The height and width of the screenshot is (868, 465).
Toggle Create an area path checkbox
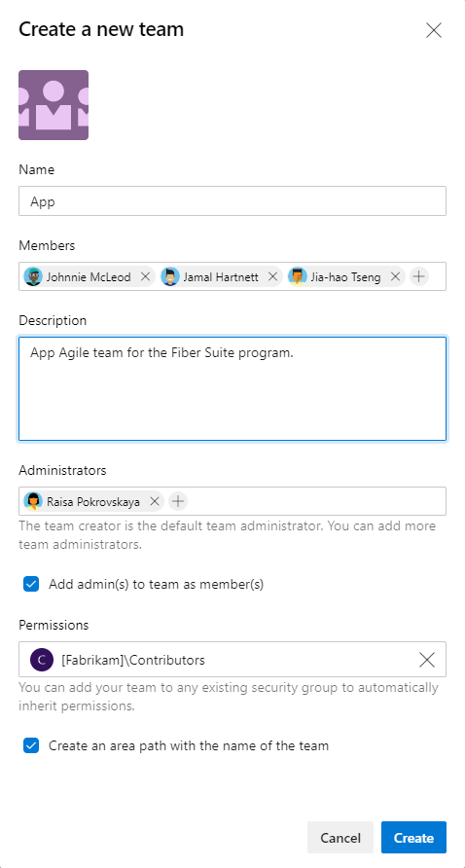point(31,745)
